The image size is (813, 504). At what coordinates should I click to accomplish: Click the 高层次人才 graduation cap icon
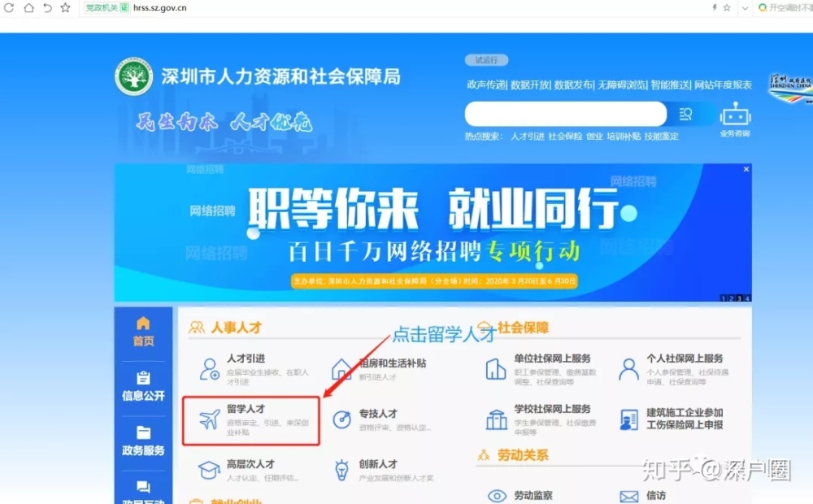click(x=210, y=470)
